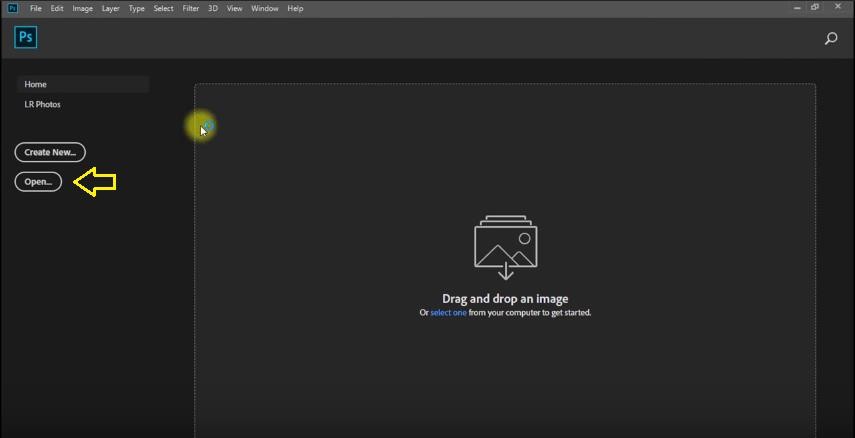Open the File menu
Viewport: 855px width, 438px height.
(36, 9)
